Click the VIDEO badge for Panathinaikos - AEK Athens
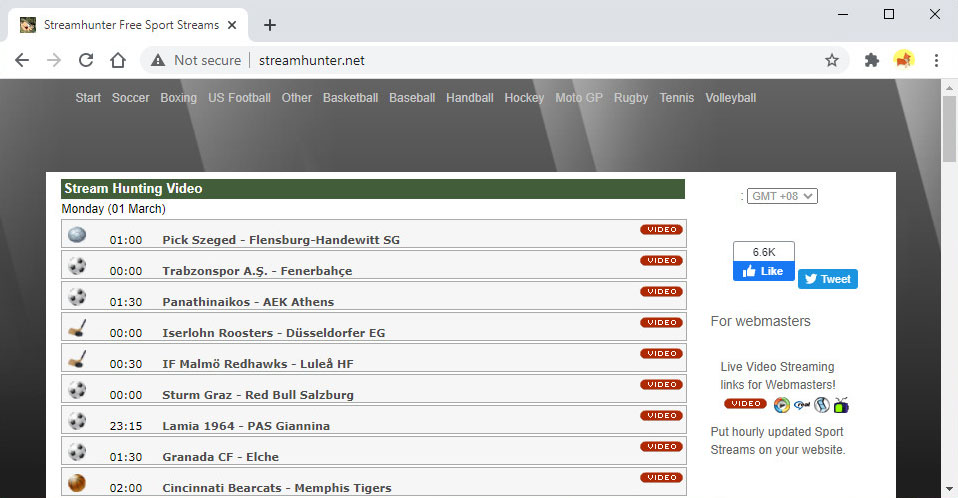This screenshot has width=958, height=498. (662, 291)
